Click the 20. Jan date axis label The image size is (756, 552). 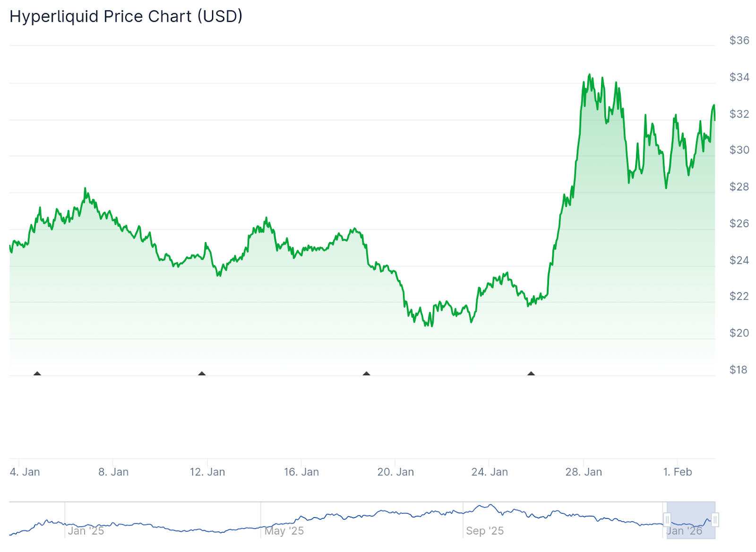coord(395,472)
